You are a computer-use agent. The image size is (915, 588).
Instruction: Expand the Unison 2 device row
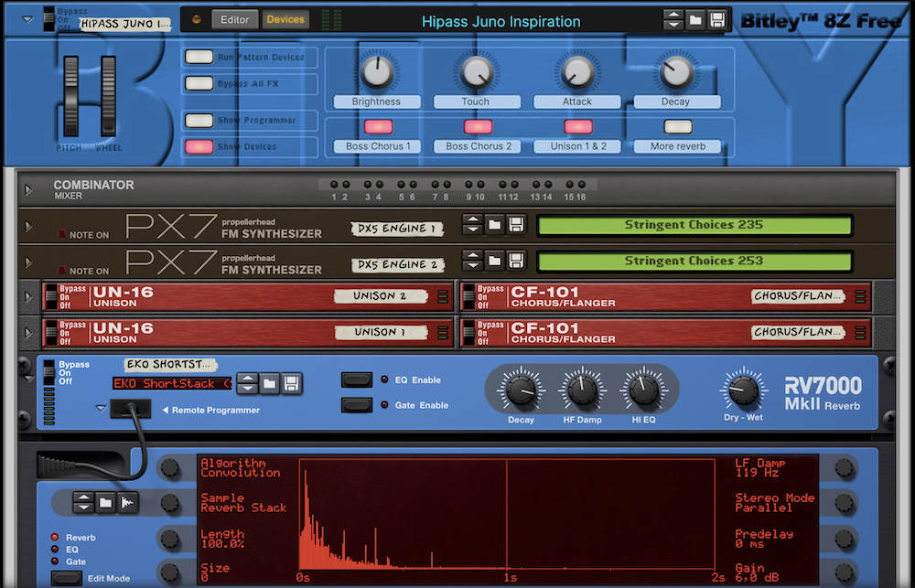(27, 297)
